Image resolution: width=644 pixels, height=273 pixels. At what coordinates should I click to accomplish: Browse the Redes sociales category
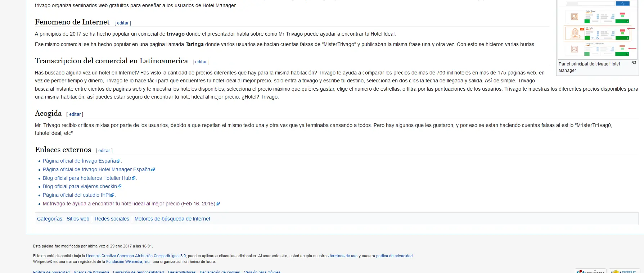pos(112,219)
